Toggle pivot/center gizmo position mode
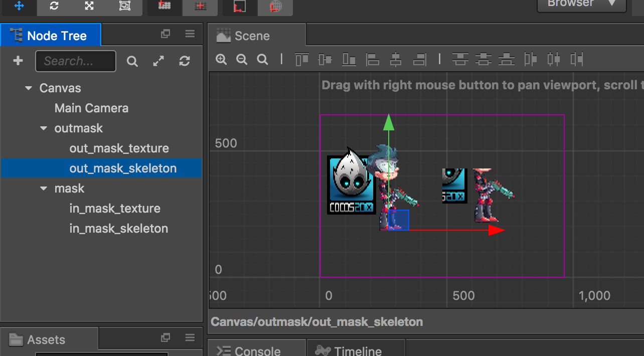This screenshot has width=644, height=356. pyautogui.click(x=164, y=6)
